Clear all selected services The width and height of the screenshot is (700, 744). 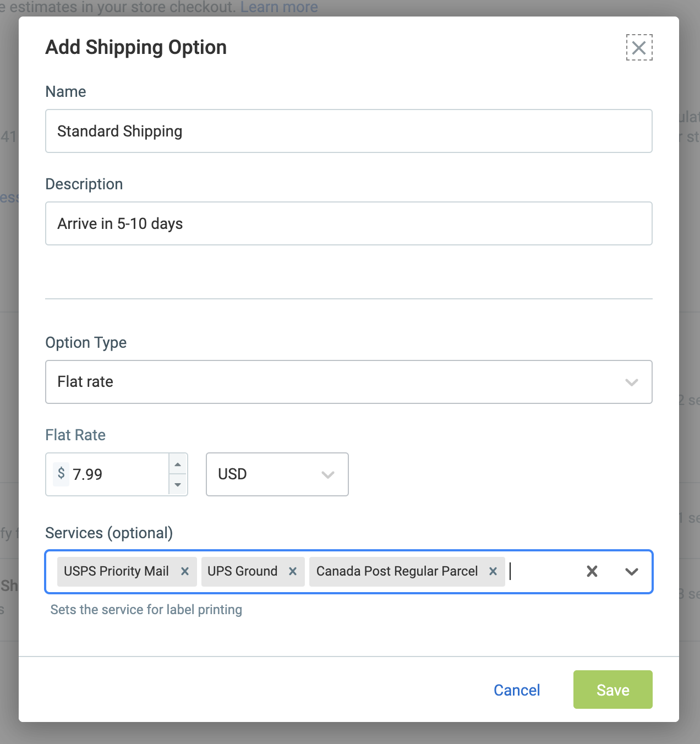(x=592, y=571)
